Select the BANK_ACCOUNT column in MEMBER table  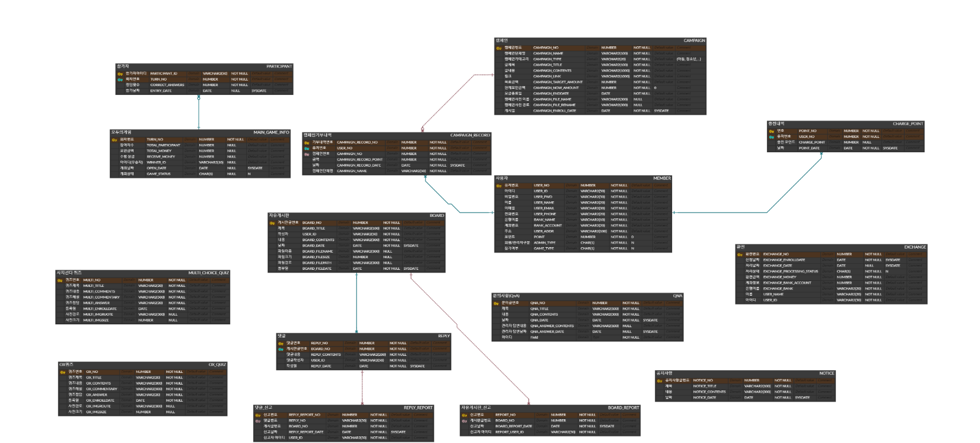pyautogui.click(x=548, y=226)
